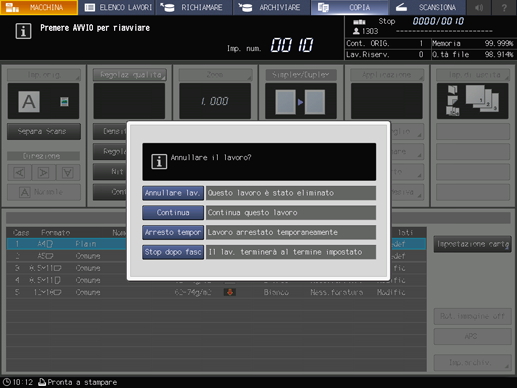This screenshot has height=388, width=517.
Task: Click Annullare lav. to cancel the job
Action: tap(173, 193)
